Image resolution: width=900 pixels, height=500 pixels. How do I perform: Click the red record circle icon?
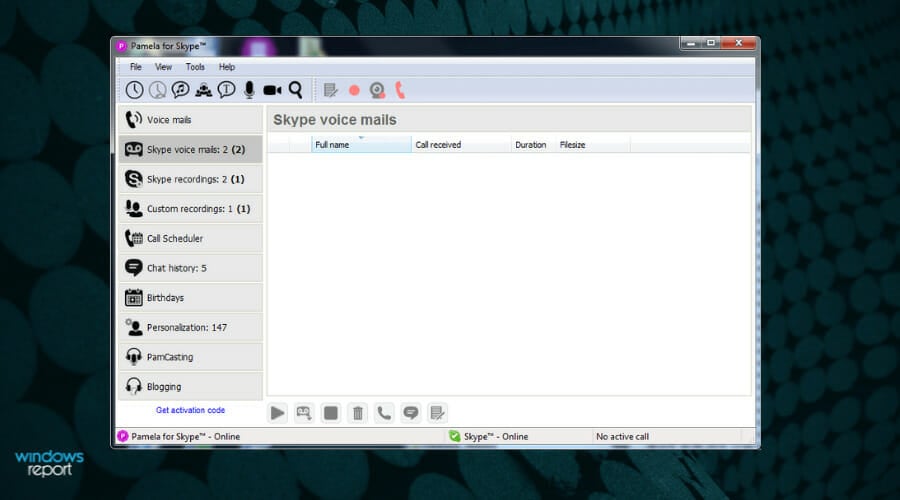[354, 90]
